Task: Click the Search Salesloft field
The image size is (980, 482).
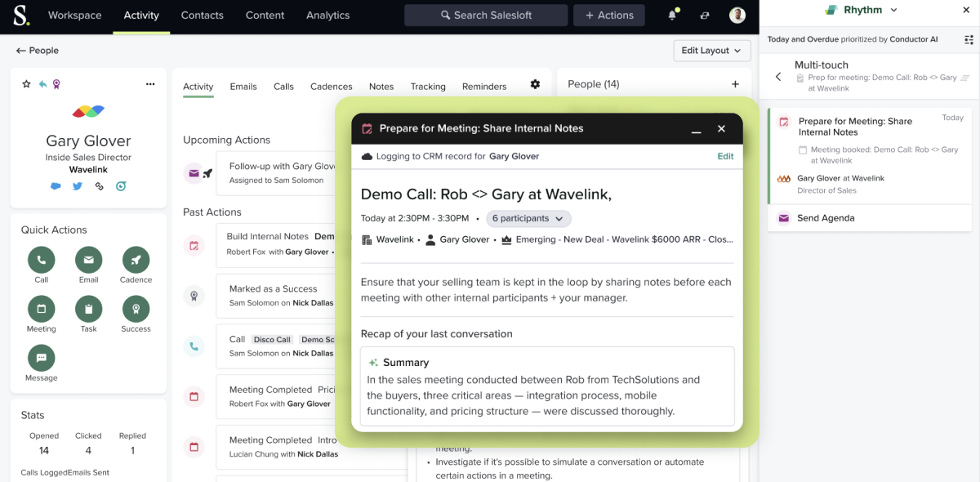Action: pyautogui.click(x=486, y=16)
